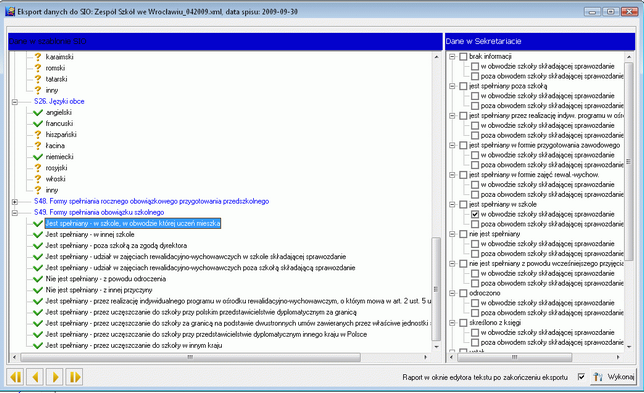
Task: Select 'Jest spełniany - w innej szkole' item
Action: click(x=90, y=234)
